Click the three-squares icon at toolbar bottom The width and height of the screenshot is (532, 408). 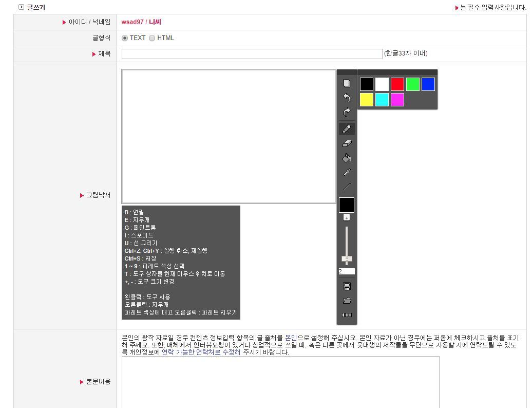click(347, 315)
